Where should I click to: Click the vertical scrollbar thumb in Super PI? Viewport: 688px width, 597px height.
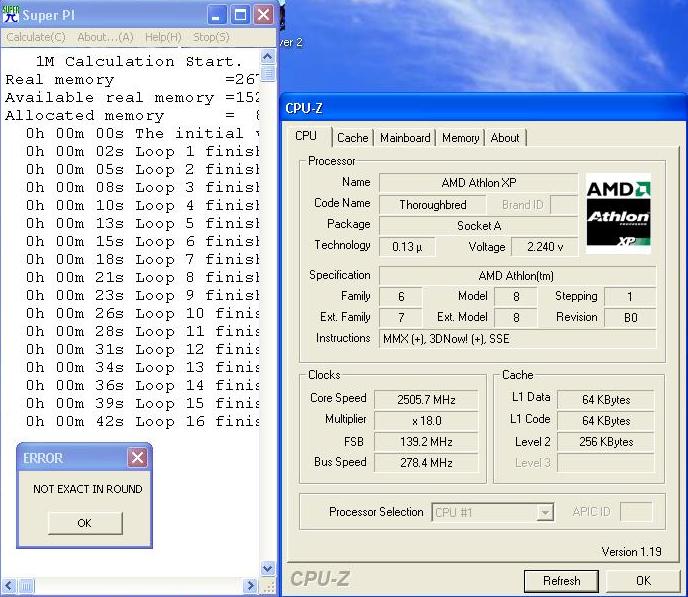point(268,73)
